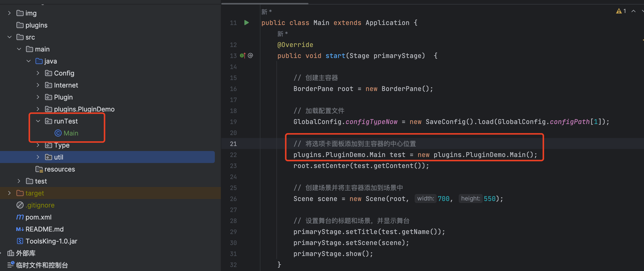Open the 外部库 external libraries node
This screenshot has width=644, height=271.
tap(26, 253)
